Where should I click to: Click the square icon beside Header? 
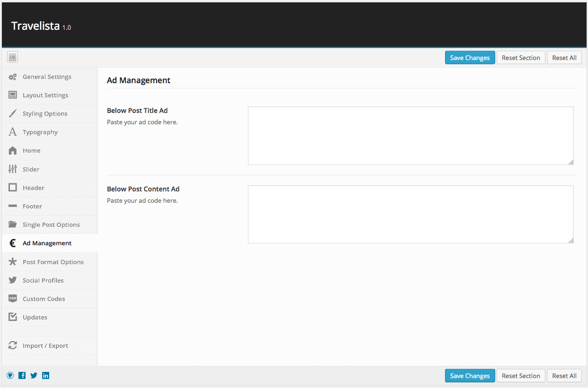pos(13,188)
